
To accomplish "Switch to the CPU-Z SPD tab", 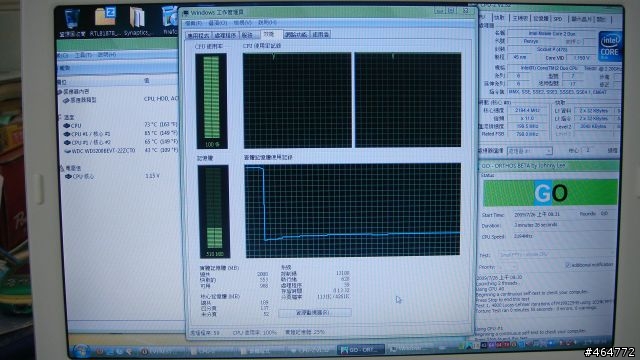I will click(558, 19).
